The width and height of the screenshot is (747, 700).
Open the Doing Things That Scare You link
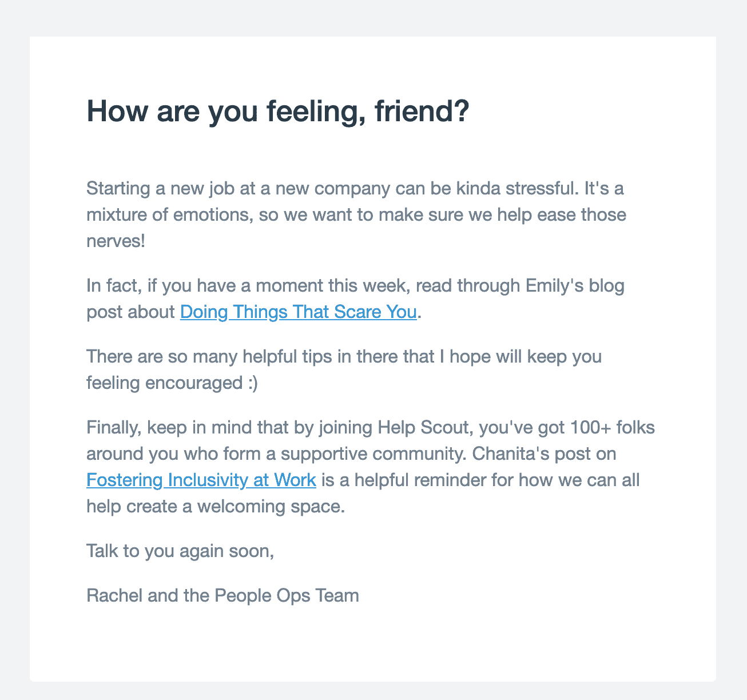(298, 312)
